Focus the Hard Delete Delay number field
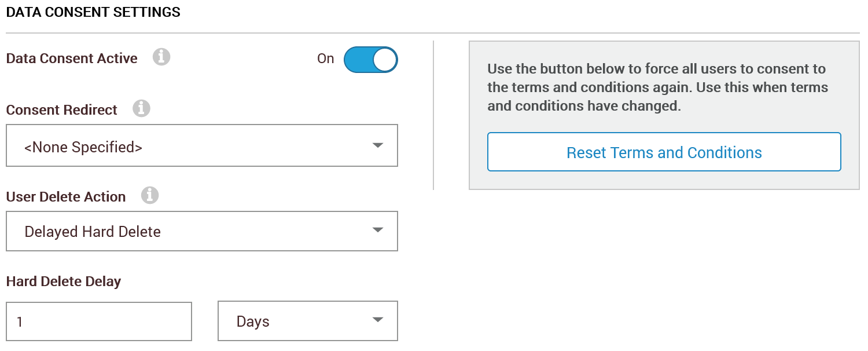Image resolution: width=868 pixels, height=351 pixels. (99, 321)
